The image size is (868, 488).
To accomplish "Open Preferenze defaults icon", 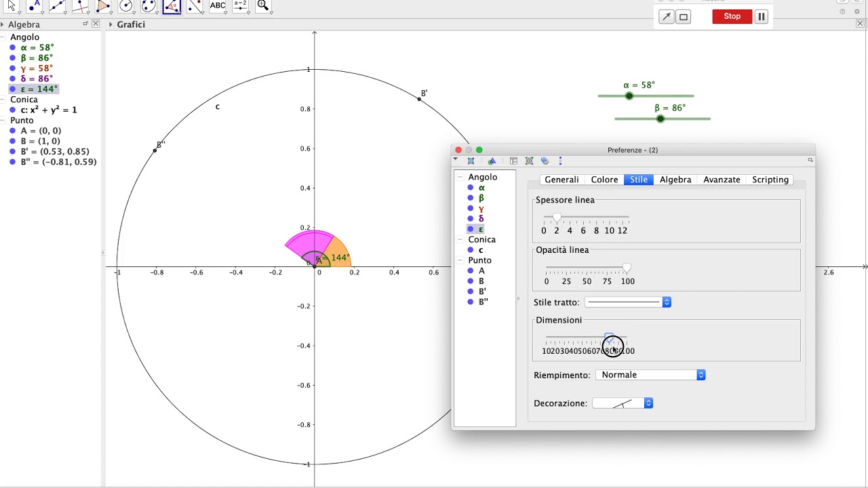I will click(x=529, y=161).
